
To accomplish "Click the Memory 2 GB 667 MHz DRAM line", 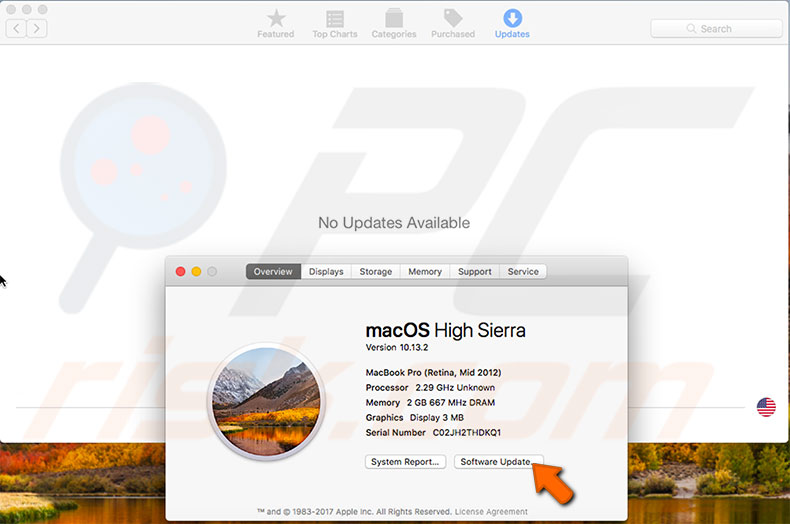I will pyautogui.click(x=430, y=403).
